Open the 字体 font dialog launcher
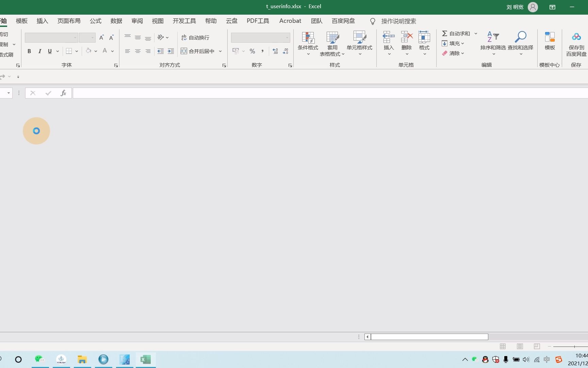The width and height of the screenshot is (588, 368). point(116,65)
